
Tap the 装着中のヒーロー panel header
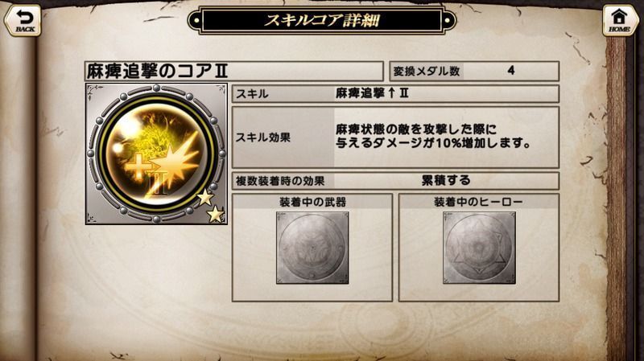478,202
